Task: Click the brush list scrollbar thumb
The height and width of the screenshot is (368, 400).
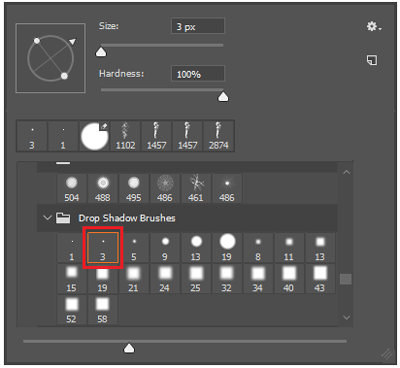Action: pos(346,279)
